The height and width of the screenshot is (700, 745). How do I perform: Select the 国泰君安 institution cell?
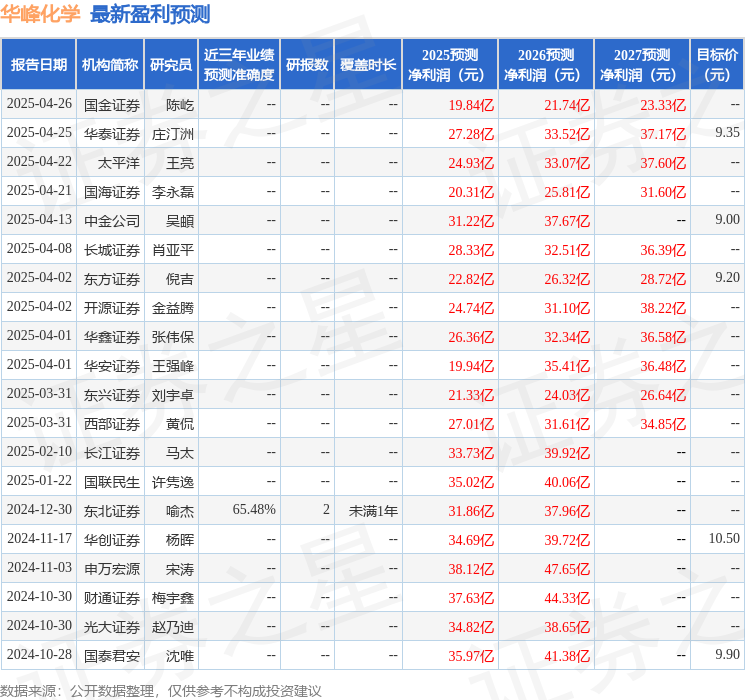tap(112, 656)
